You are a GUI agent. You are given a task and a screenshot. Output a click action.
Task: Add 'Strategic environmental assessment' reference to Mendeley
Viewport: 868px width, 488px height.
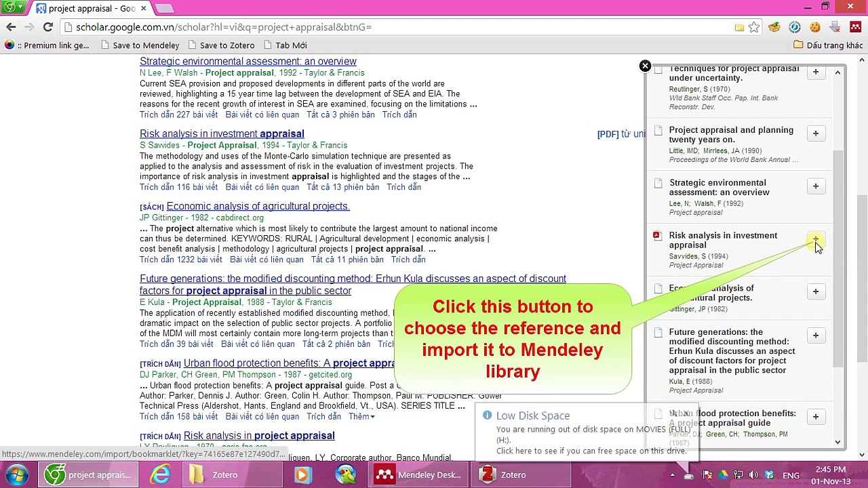816,186
